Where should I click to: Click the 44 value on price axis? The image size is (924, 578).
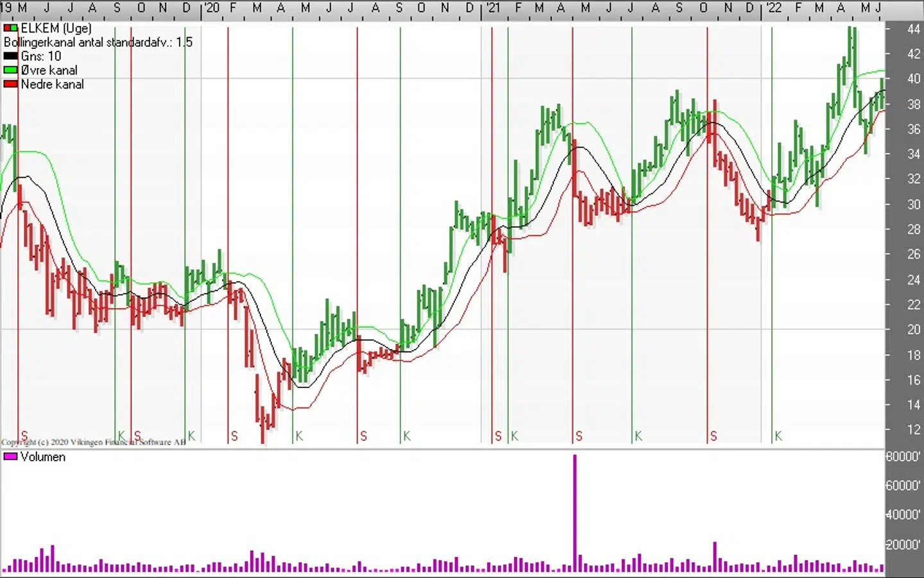click(914, 29)
